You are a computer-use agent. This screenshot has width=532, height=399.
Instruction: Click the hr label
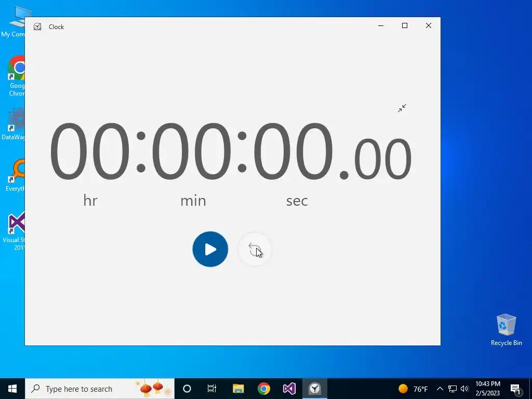pos(90,201)
